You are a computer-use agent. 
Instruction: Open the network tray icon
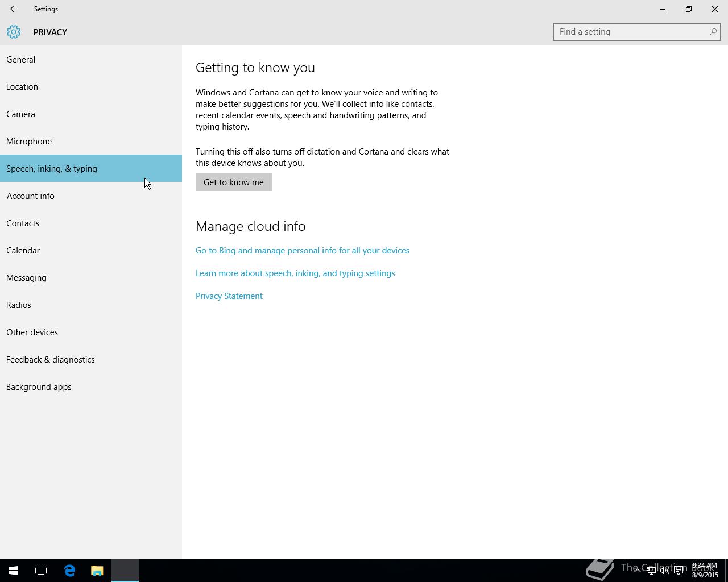pos(651,571)
